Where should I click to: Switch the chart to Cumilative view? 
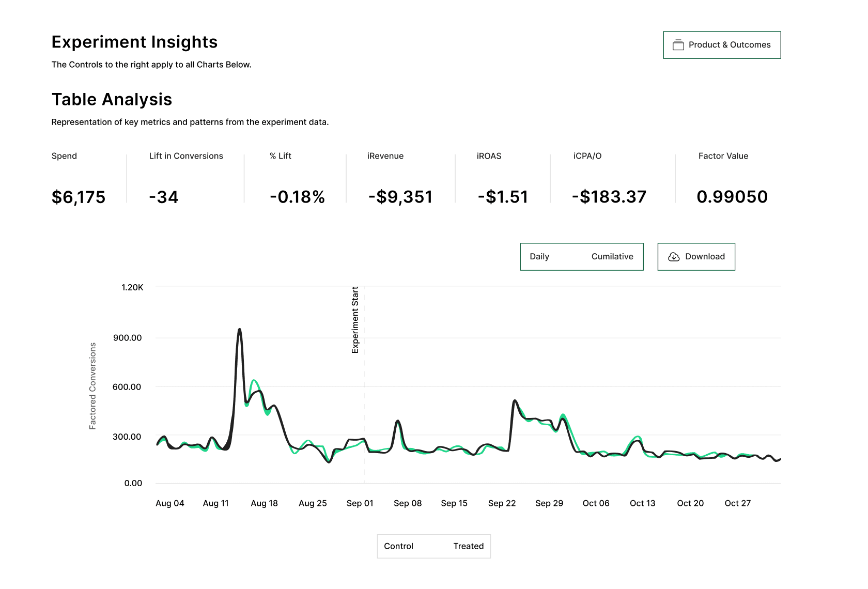(612, 257)
